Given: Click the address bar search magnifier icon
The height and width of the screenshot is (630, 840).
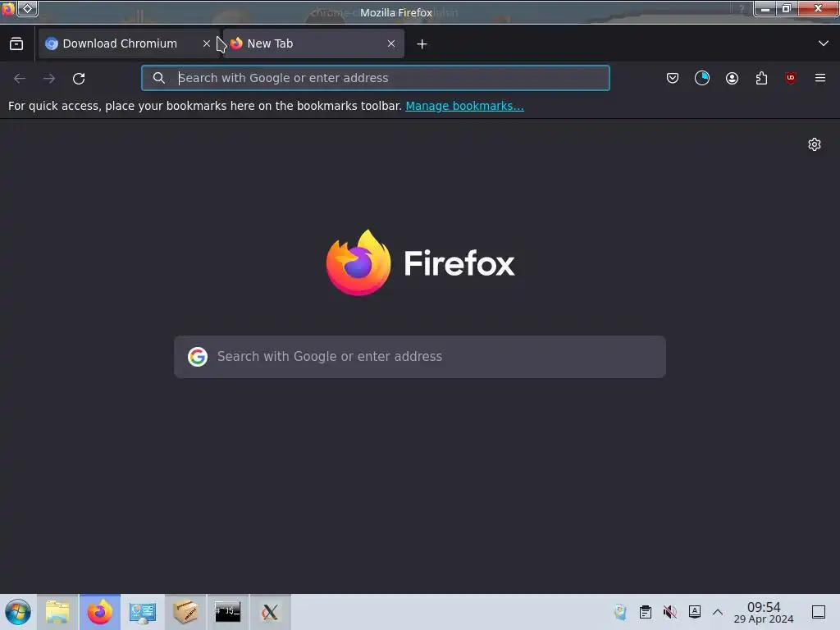Looking at the screenshot, I should (x=158, y=78).
